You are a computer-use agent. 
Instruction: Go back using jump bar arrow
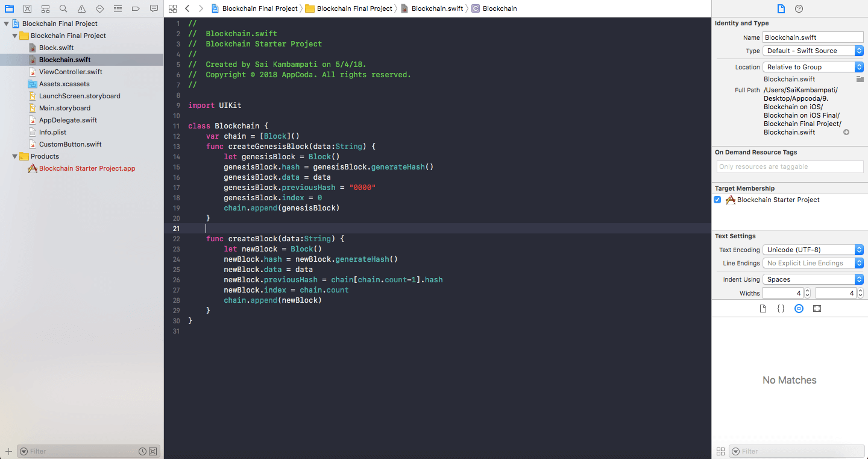187,8
